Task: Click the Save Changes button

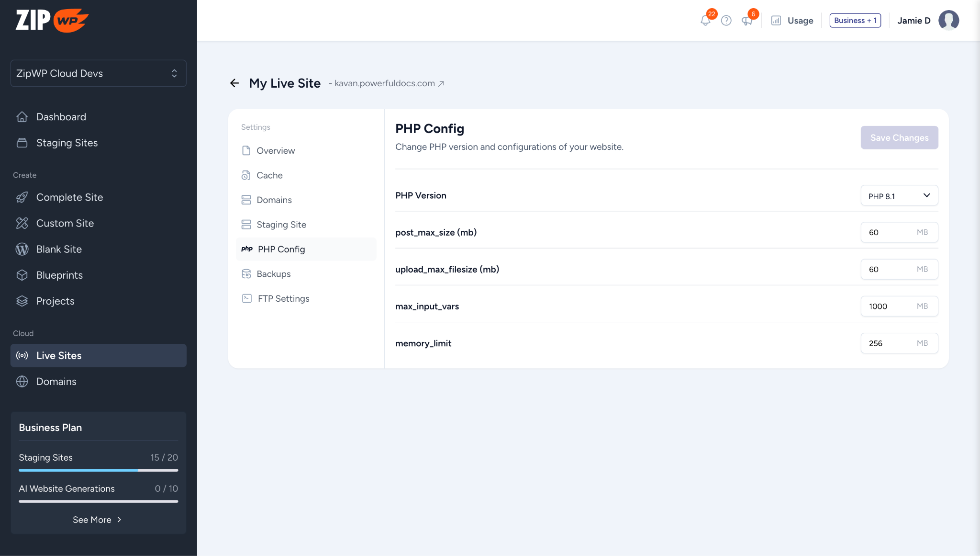Action: 899,138
